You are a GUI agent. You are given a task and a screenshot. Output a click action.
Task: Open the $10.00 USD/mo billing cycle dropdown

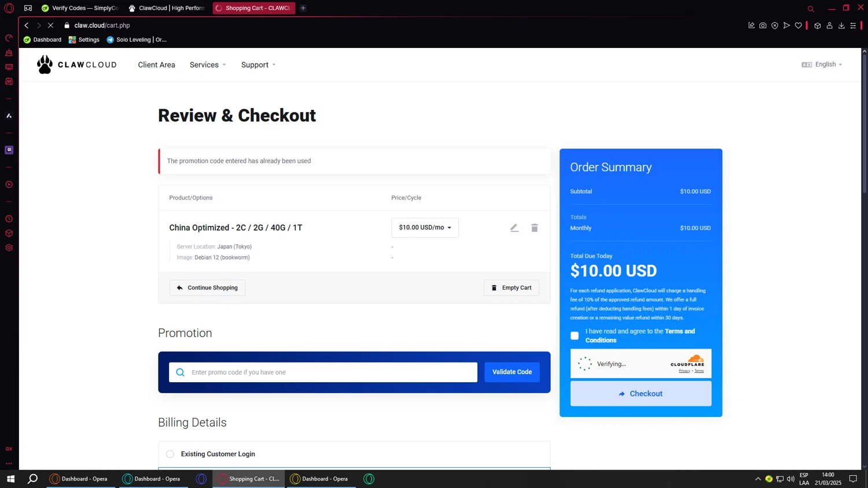(425, 228)
